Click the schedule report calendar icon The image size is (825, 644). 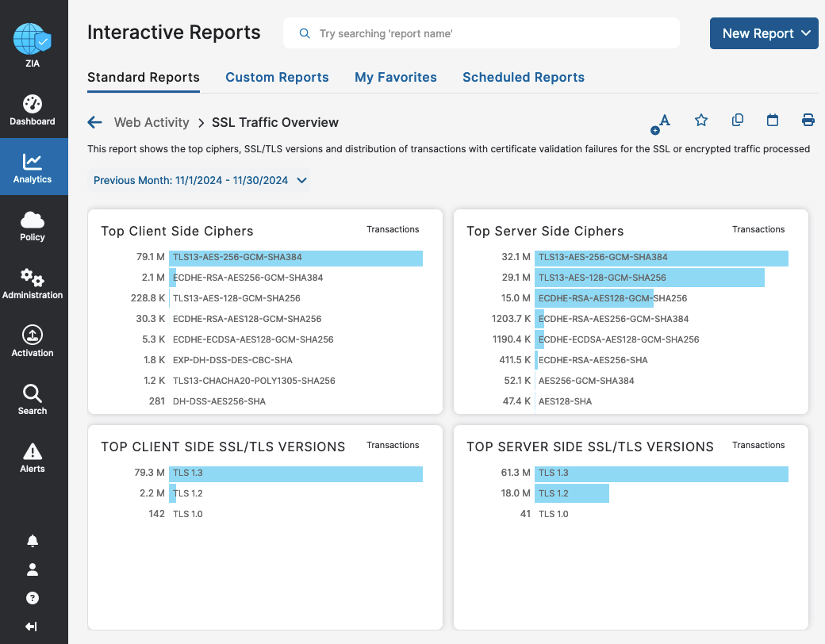click(x=772, y=121)
